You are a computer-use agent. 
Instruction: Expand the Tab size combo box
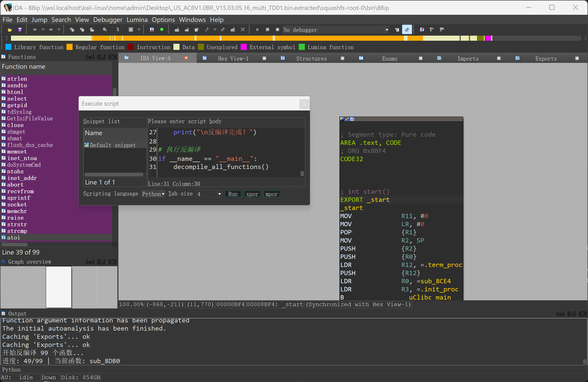click(219, 194)
